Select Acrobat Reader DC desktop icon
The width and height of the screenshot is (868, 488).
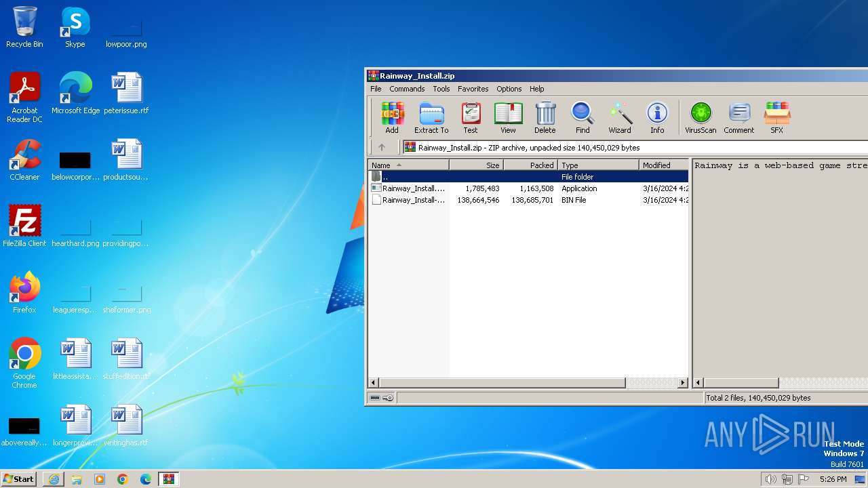pyautogui.click(x=24, y=98)
